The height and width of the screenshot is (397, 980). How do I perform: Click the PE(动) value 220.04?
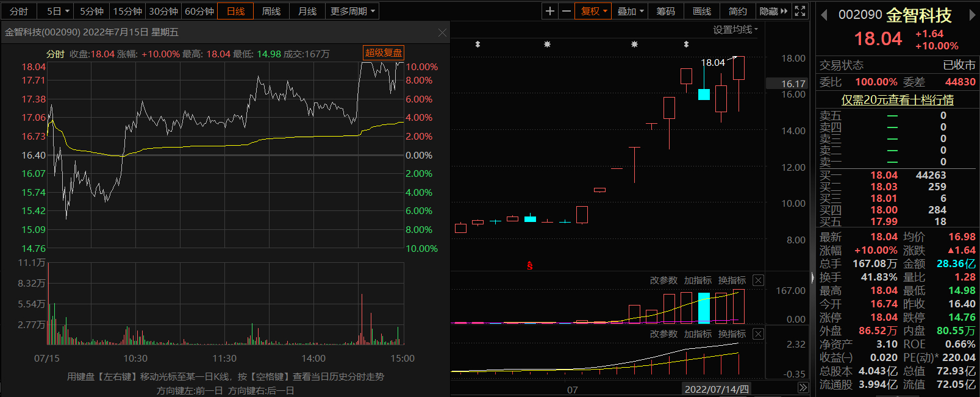click(959, 358)
